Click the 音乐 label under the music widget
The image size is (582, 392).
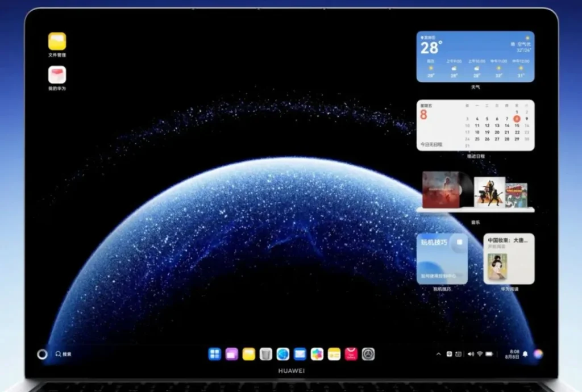click(476, 223)
